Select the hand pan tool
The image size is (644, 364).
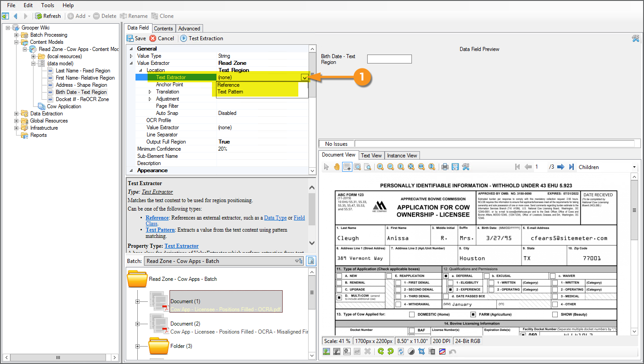pyautogui.click(x=337, y=167)
